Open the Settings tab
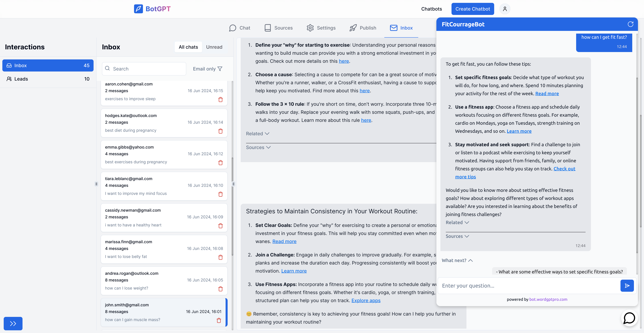 tap(321, 28)
